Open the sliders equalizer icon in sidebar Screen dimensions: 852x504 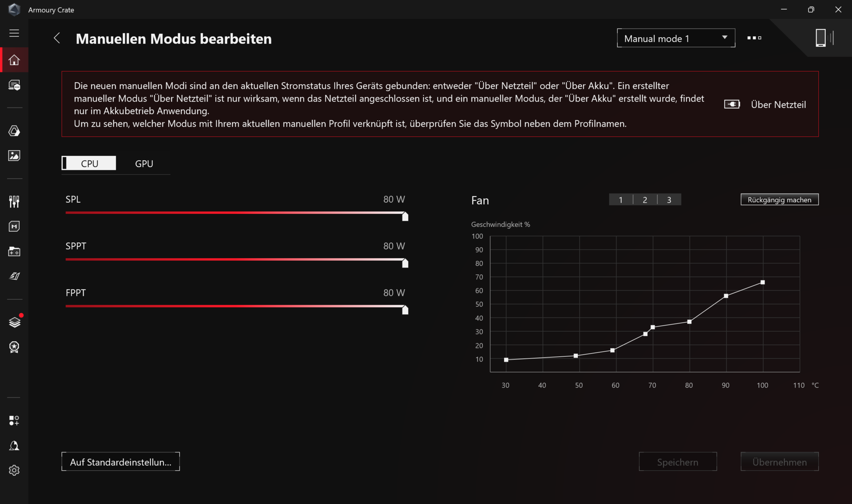pyautogui.click(x=14, y=201)
